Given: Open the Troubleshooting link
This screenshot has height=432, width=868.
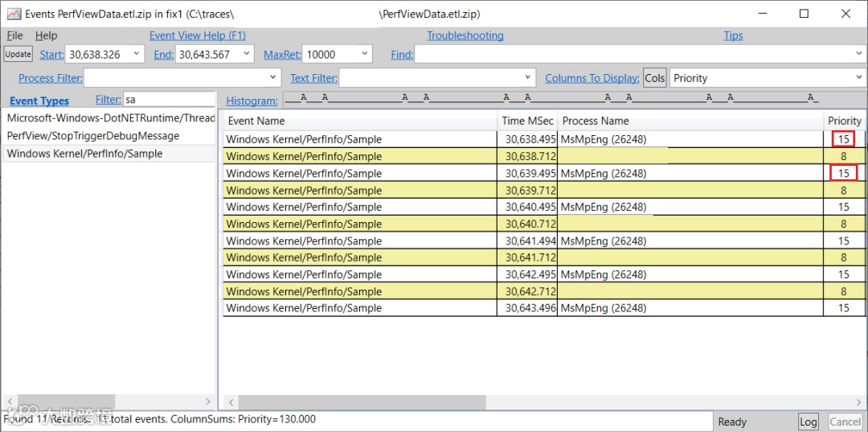Looking at the screenshot, I should click(465, 35).
